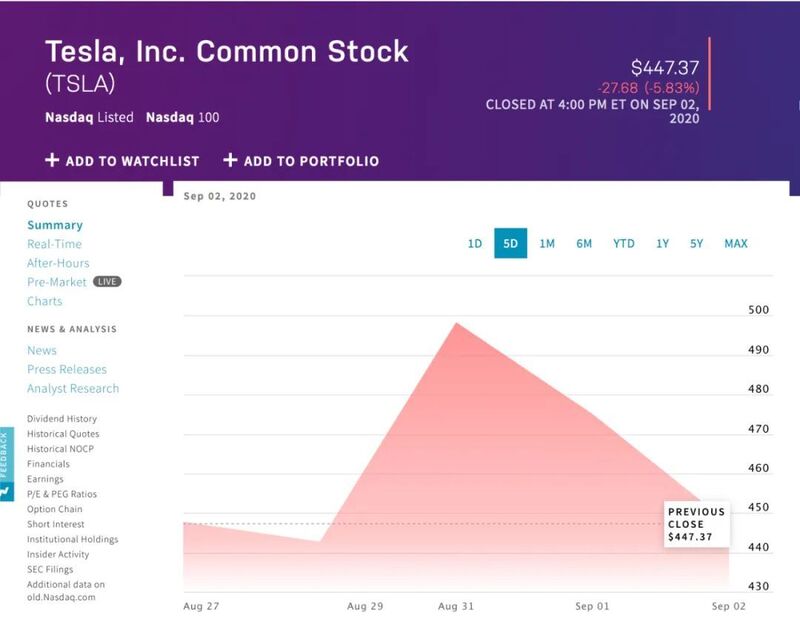Switch chart to 1M range
This screenshot has height=624, width=800.
[x=547, y=243]
